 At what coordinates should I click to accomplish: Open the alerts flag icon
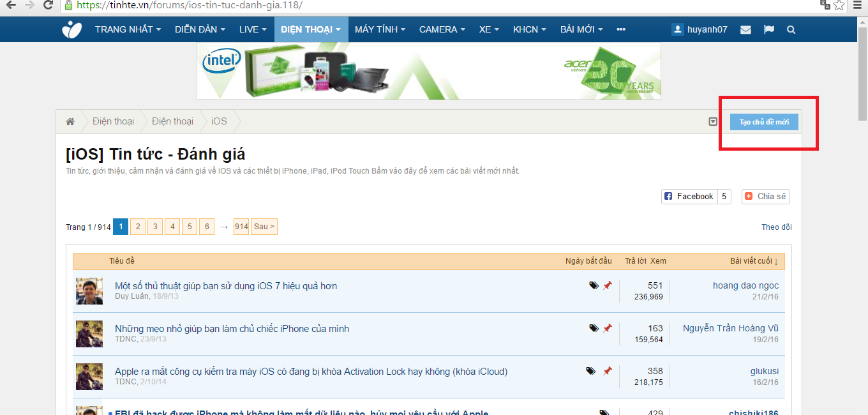point(769,29)
